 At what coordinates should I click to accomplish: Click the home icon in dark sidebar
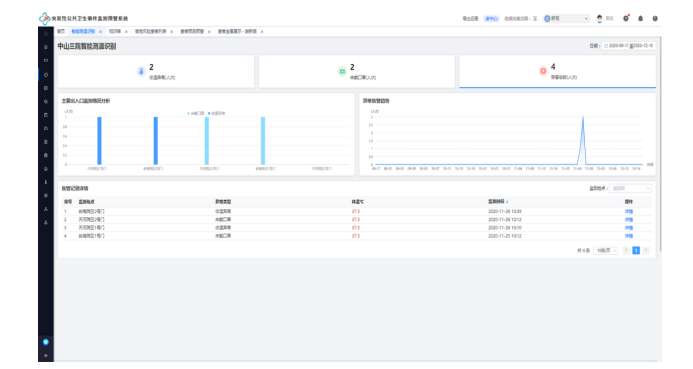point(46,47)
